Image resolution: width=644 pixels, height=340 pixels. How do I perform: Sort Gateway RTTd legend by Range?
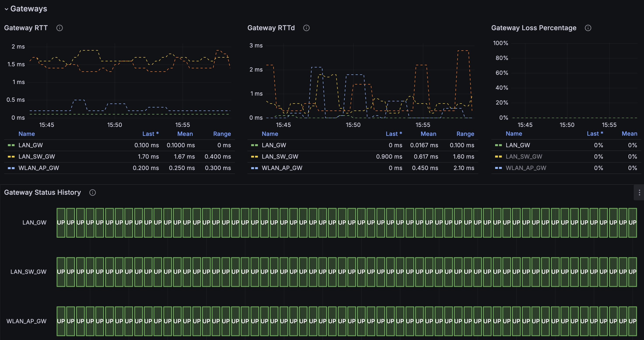click(x=465, y=134)
